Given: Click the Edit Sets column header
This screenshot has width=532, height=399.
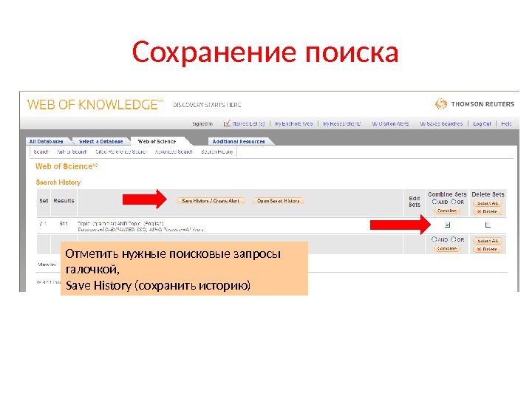Looking at the screenshot, I should 415,202.
